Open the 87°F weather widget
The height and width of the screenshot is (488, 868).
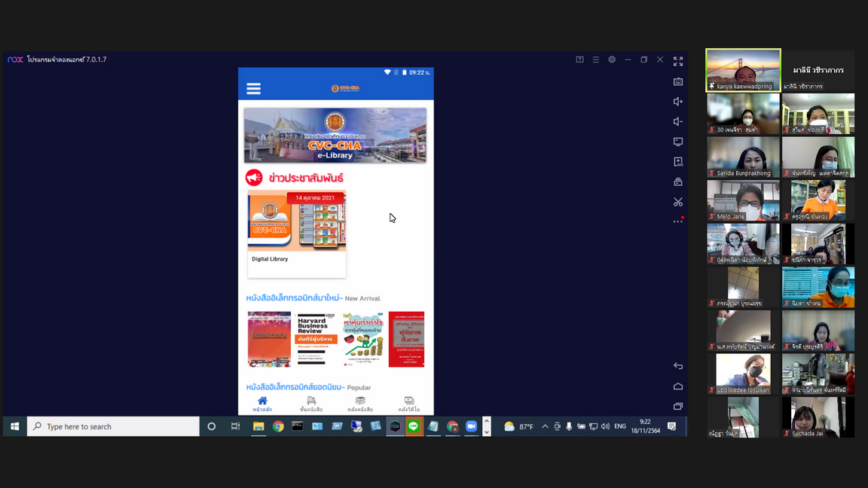(518, 426)
